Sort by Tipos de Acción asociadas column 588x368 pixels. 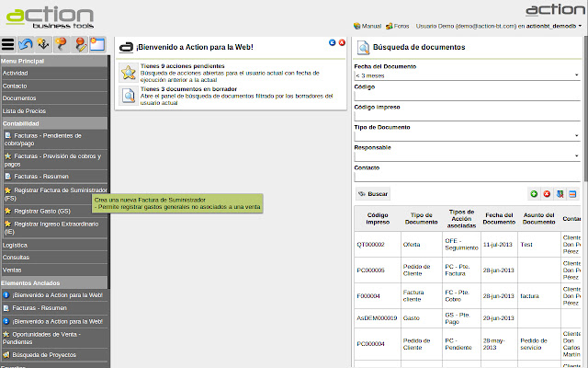(461, 219)
